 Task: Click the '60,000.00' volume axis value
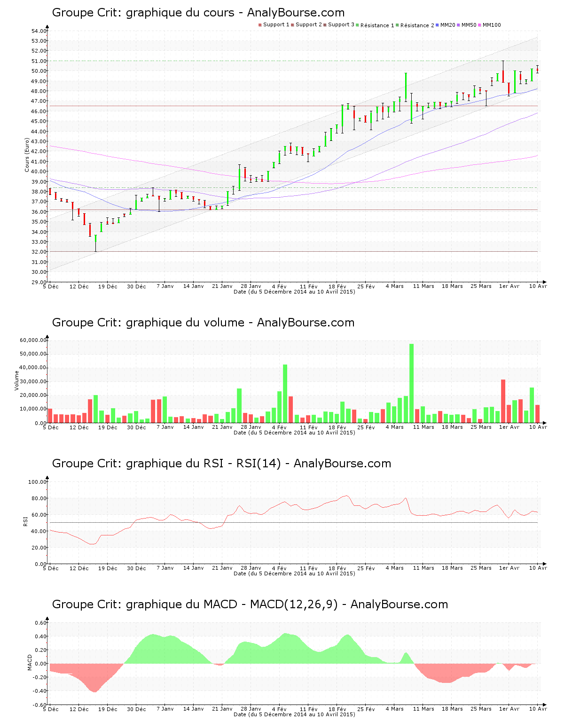(32, 340)
